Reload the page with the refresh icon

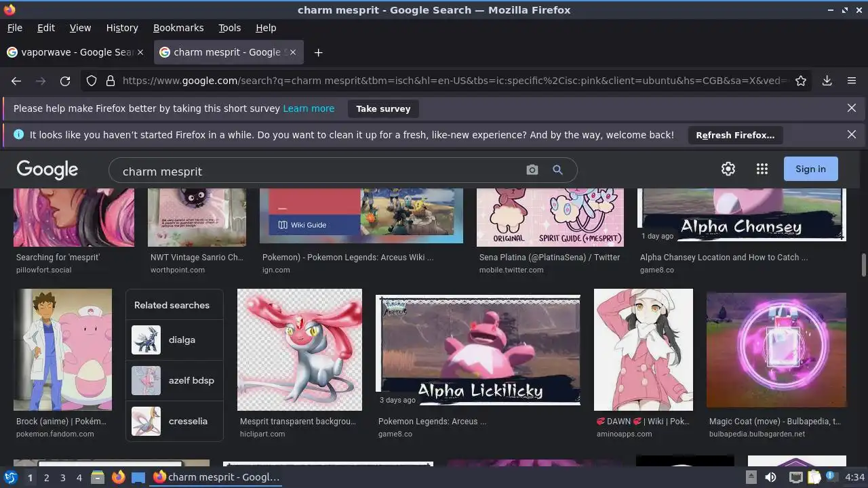pos(65,81)
